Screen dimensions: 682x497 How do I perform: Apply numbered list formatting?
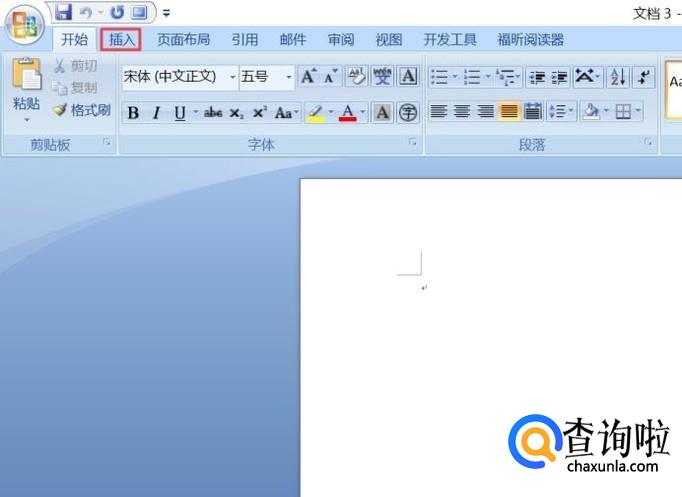[x=472, y=77]
